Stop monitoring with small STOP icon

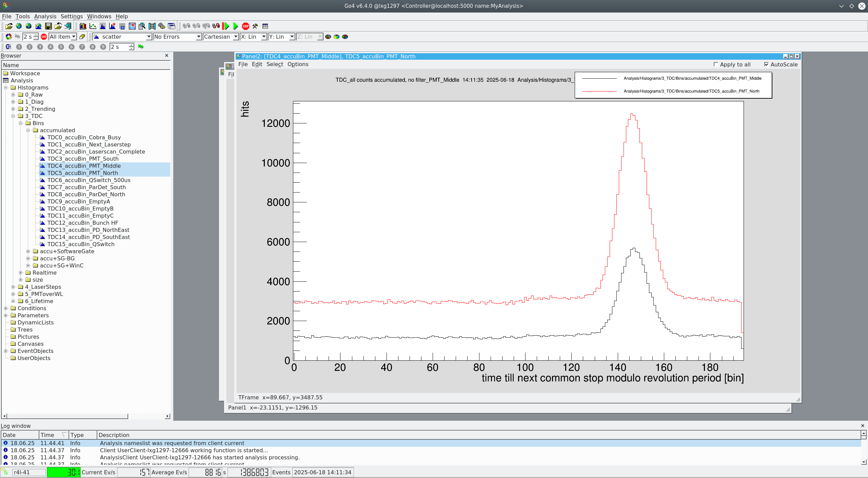[x=44, y=37]
